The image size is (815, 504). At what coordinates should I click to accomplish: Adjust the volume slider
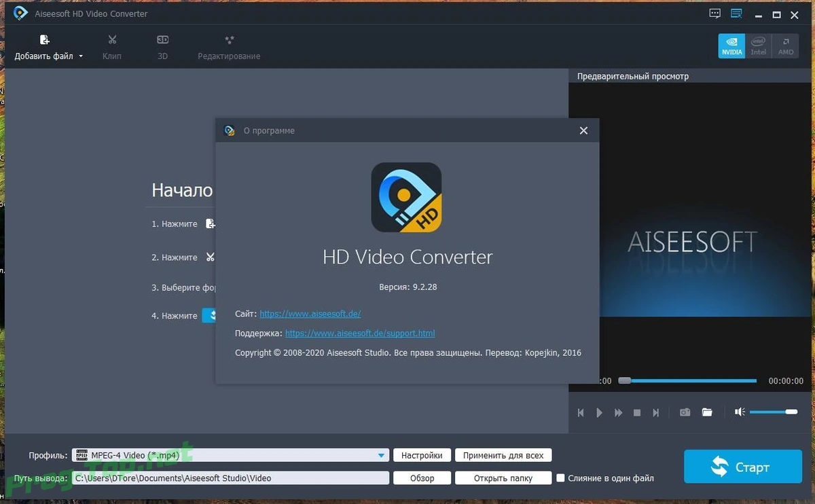click(774, 412)
